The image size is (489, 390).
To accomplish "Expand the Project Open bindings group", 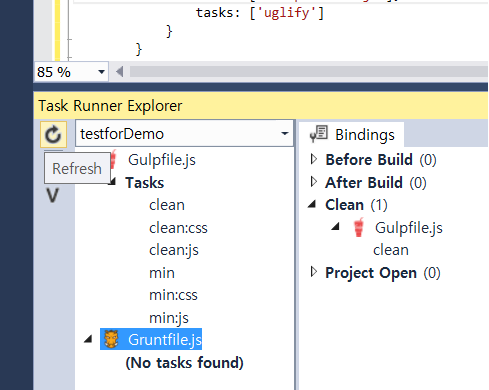I will click(x=313, y=272).
